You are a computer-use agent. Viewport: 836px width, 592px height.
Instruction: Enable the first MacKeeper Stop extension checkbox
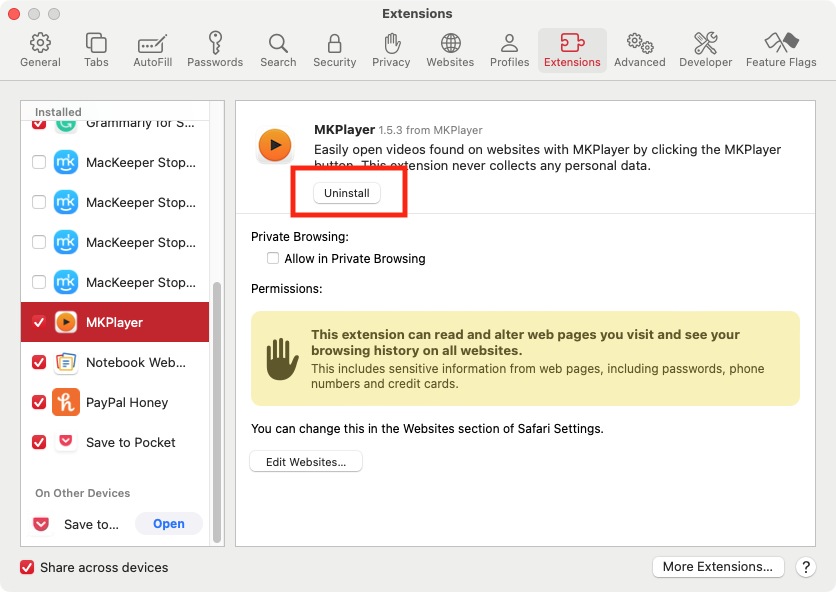tap(39, 162)
